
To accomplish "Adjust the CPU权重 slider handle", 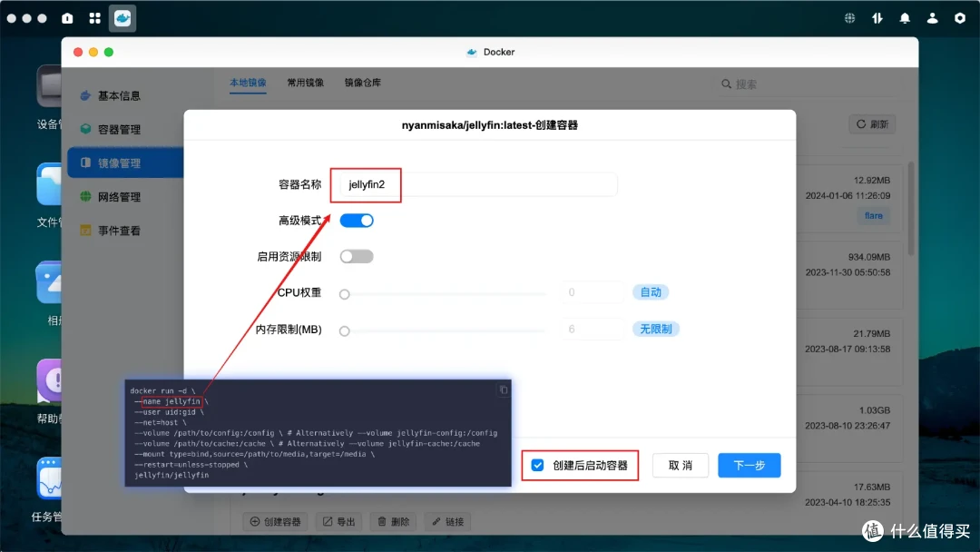I will (345, 294).
